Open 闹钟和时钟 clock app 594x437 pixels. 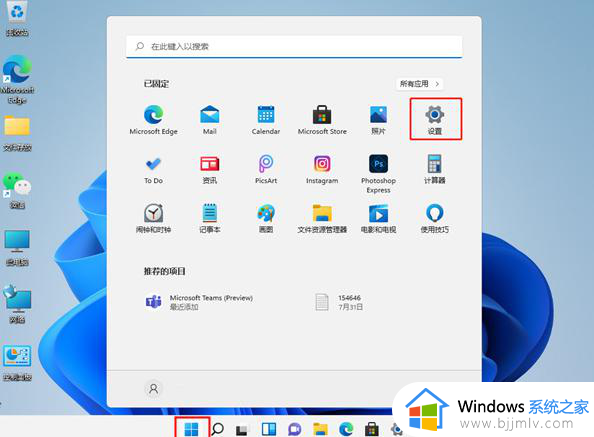coord(153,218)
